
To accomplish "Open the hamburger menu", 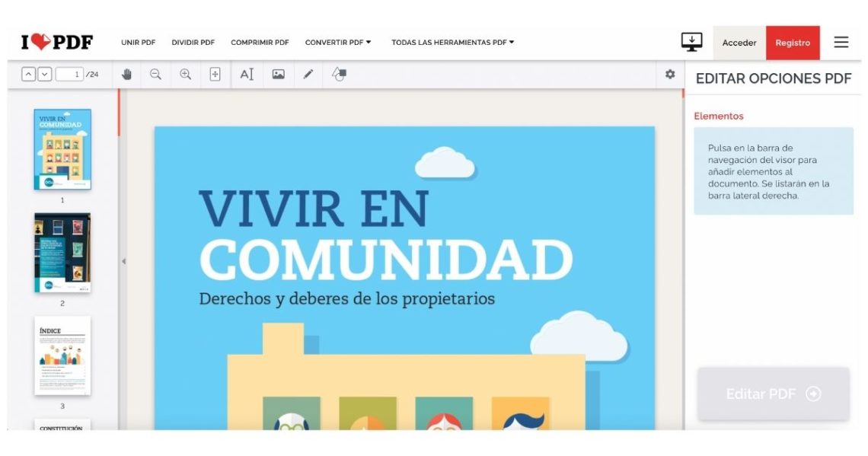I will (x=841, y=43).
